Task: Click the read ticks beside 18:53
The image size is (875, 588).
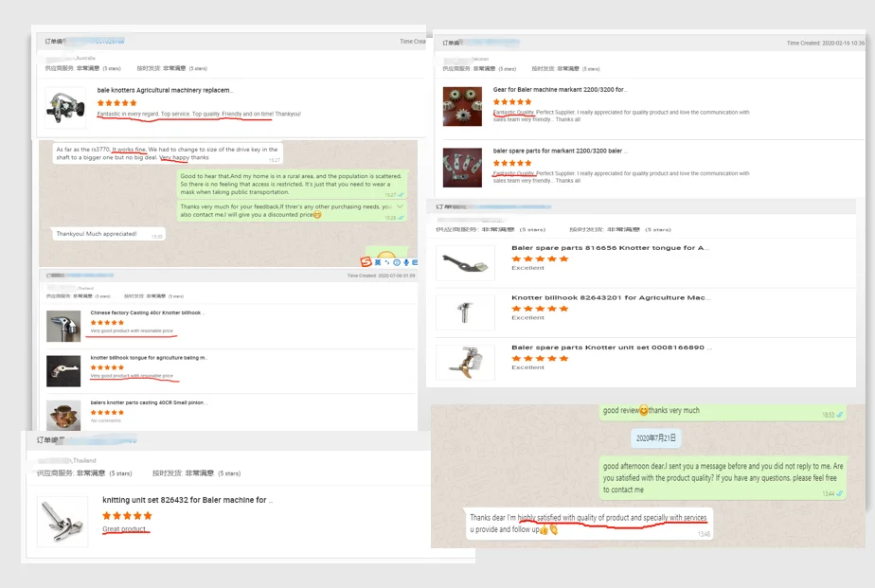Action: coord(839,415)
